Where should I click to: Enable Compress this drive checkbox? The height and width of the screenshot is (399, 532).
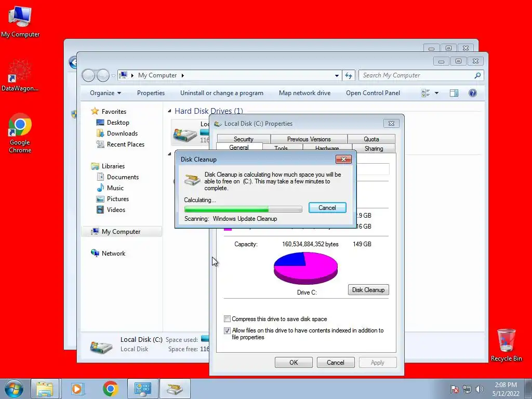tap(228, 319)
